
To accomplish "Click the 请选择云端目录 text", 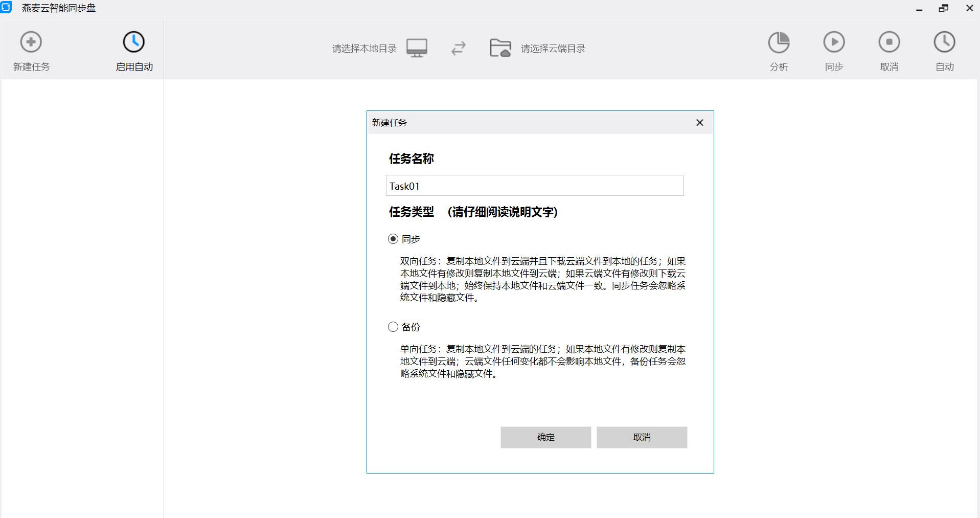I will tap(553, 49).
